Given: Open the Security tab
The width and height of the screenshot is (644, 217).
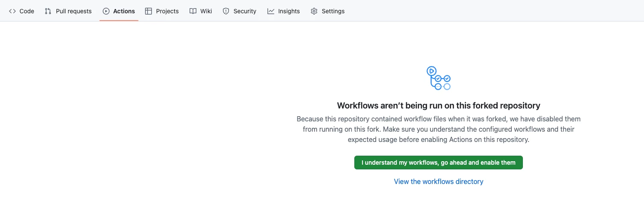Looking at the screenshot, I should coord(240,11).
